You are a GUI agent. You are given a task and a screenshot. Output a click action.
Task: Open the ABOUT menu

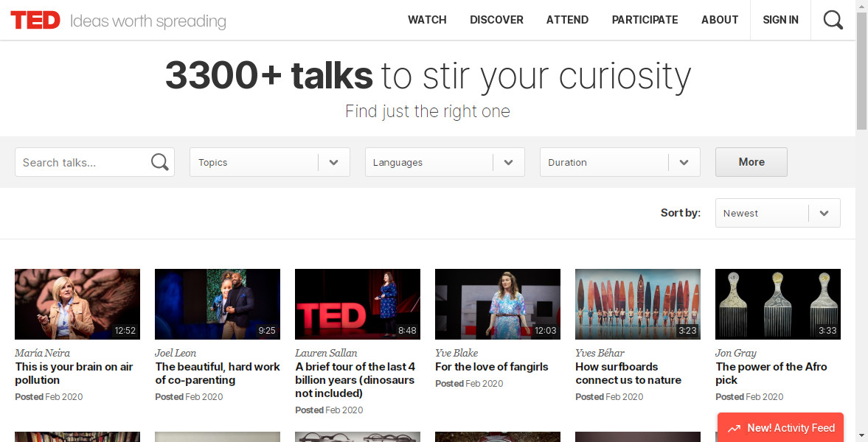[x=720, y=20]
